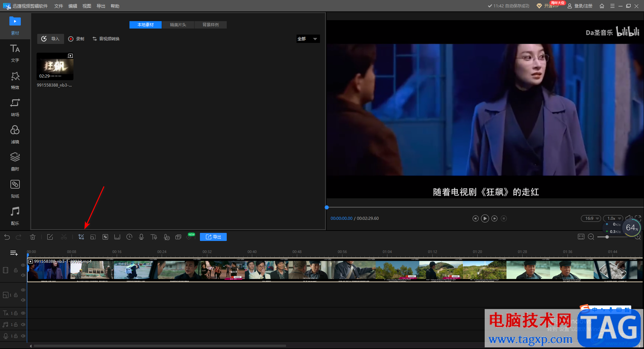Screen dimensions: 644x349
Task: Click the freeze frame icon
Action: pos(117,237)
